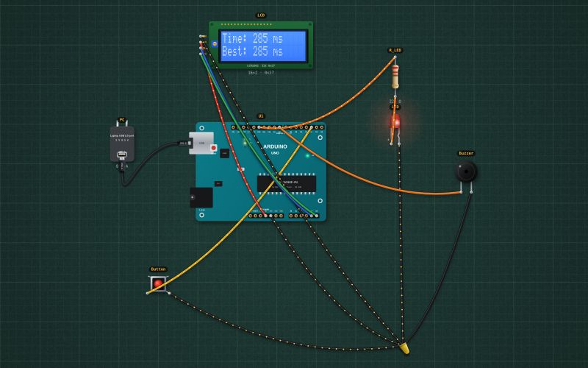
Task: Click the 'PC' component label
Action: [x=122, y=120]
